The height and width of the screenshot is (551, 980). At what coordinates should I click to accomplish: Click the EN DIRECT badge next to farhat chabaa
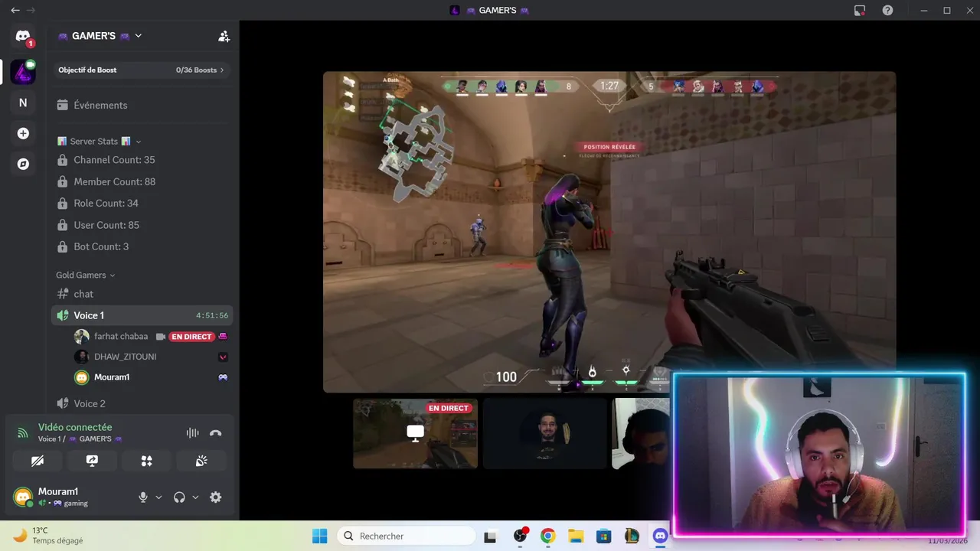point(191,337)
